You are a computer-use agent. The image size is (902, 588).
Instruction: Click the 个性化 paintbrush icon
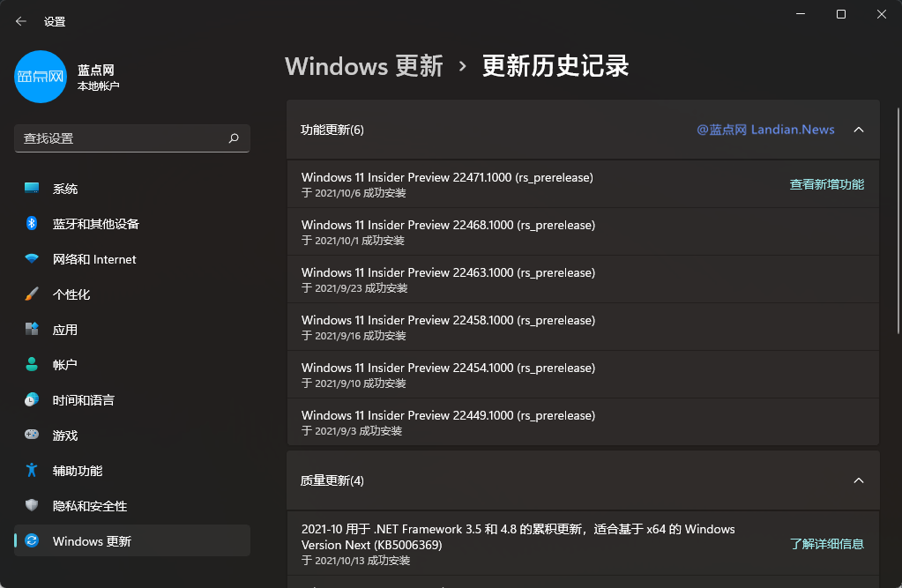coord(32,294)
